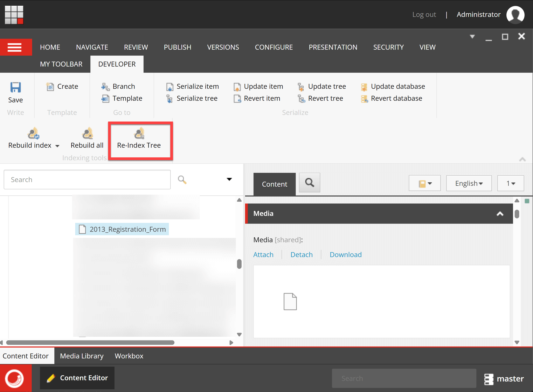Expand the Rebuild index dropdown arrow
533x392 pixels.
click(x=57, y=146)
